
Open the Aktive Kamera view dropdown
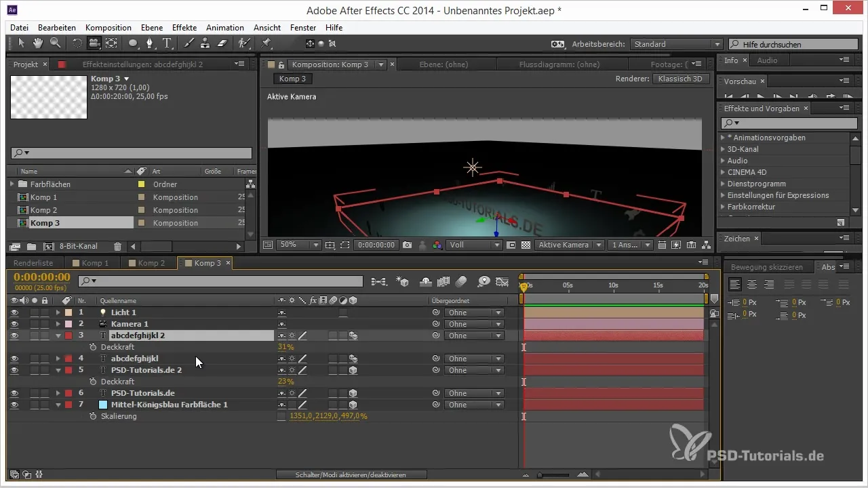click(x=570, y=245)
